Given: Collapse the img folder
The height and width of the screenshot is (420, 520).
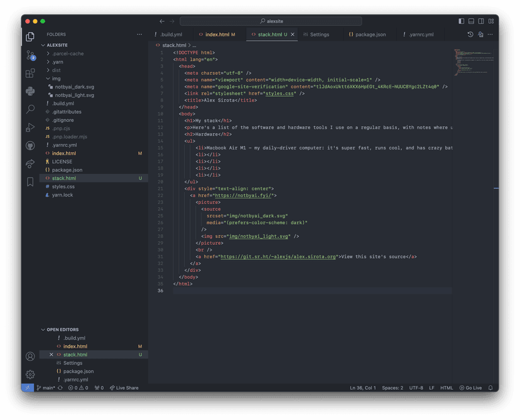Looking at the screenshot, I should coord(56,78).
